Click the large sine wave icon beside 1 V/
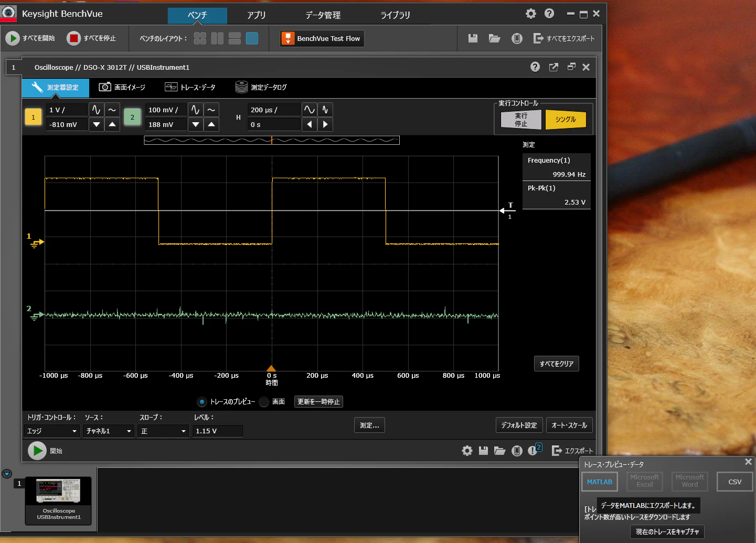This screenshot has height=543, width=756. [96, 110]
